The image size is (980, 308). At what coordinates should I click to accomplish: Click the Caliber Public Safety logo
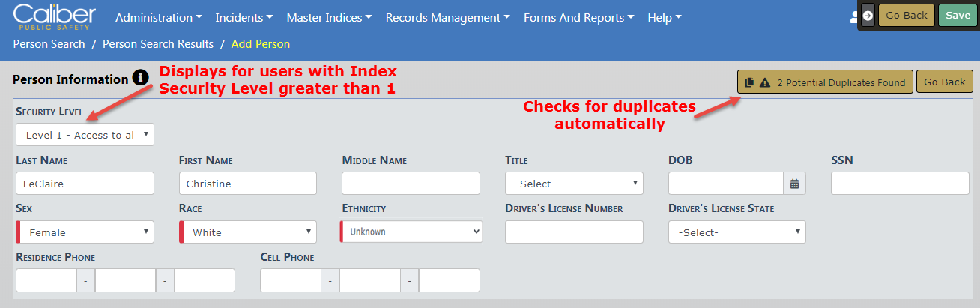54,16
